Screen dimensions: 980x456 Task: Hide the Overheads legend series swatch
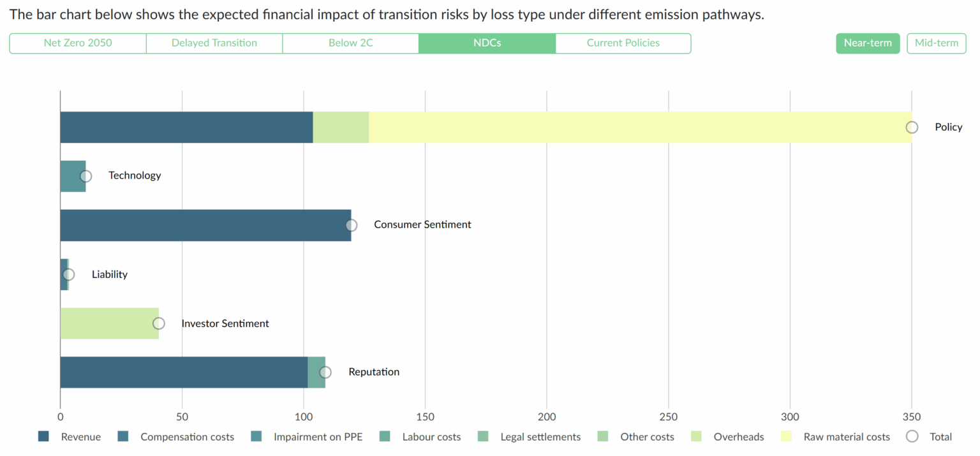(697, 437)
